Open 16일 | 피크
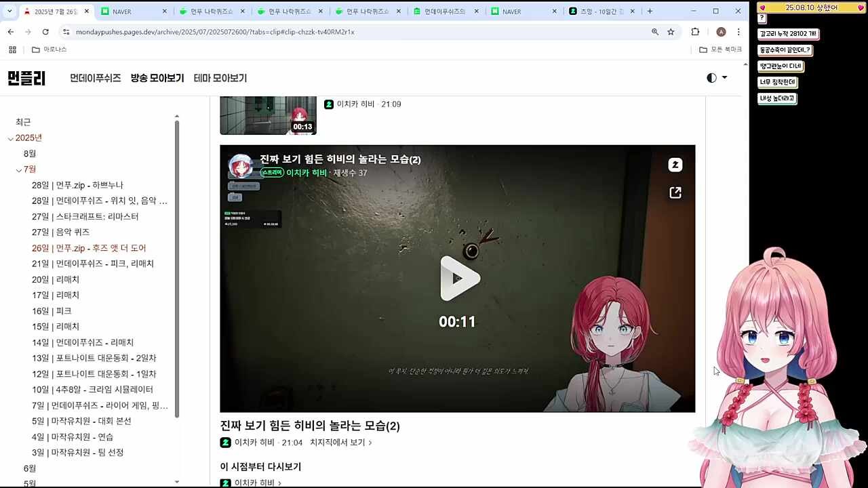This screenshot has width=868, height=488. click(52, 311)
